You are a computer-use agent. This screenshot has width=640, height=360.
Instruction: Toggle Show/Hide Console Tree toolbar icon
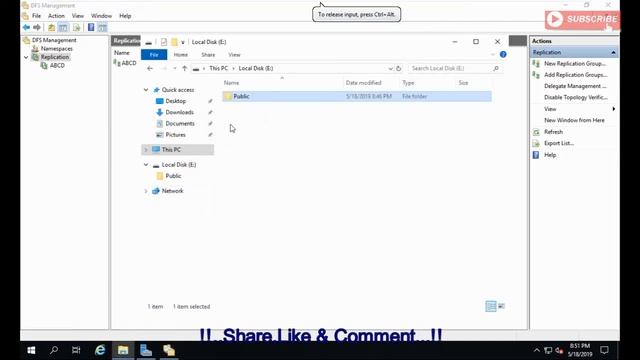63,27
